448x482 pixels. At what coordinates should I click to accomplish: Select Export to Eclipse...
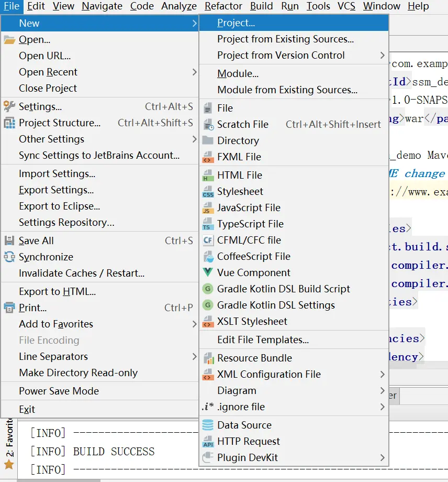100,206
